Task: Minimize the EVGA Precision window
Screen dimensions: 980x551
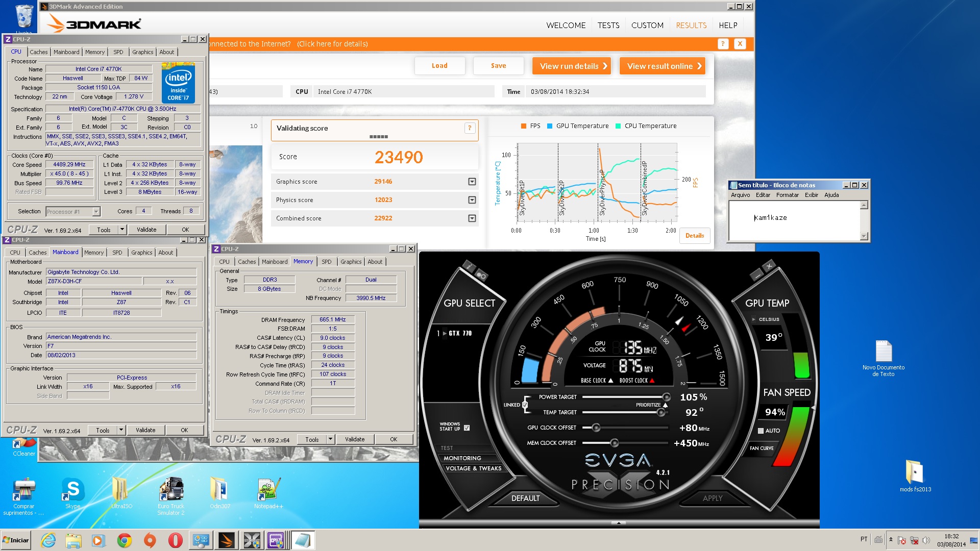Action: tap(757, 275)
